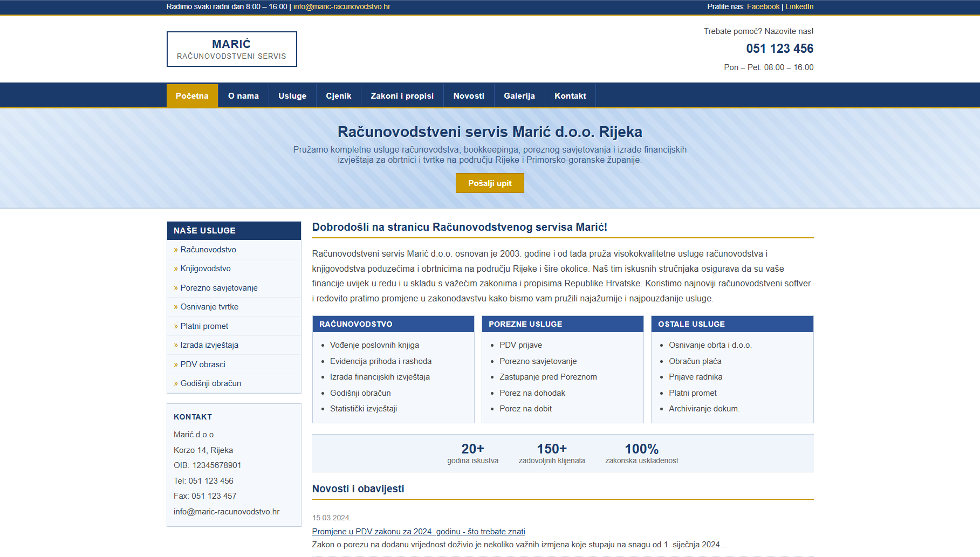Select the PDV prijave list item
The height and width of the screenshot is (557, 980).
(x=520, y=345)
